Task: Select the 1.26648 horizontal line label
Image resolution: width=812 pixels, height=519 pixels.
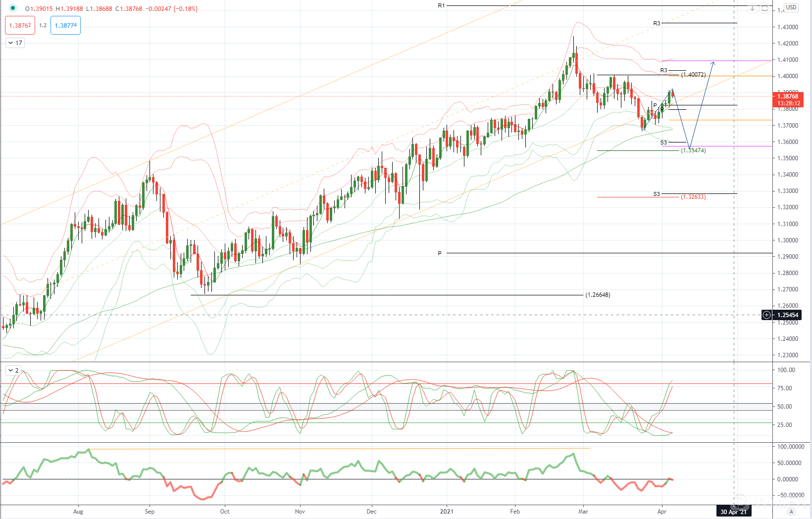Action: pyautogui.click(x=598, y=295)
